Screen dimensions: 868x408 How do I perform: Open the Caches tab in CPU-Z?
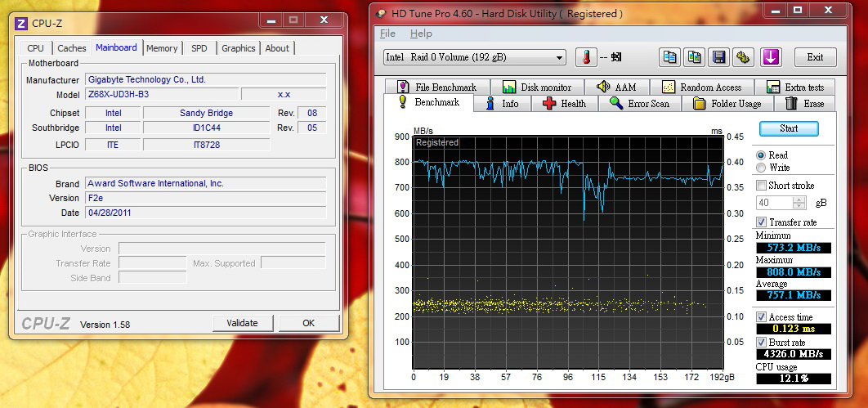(72, 48)
